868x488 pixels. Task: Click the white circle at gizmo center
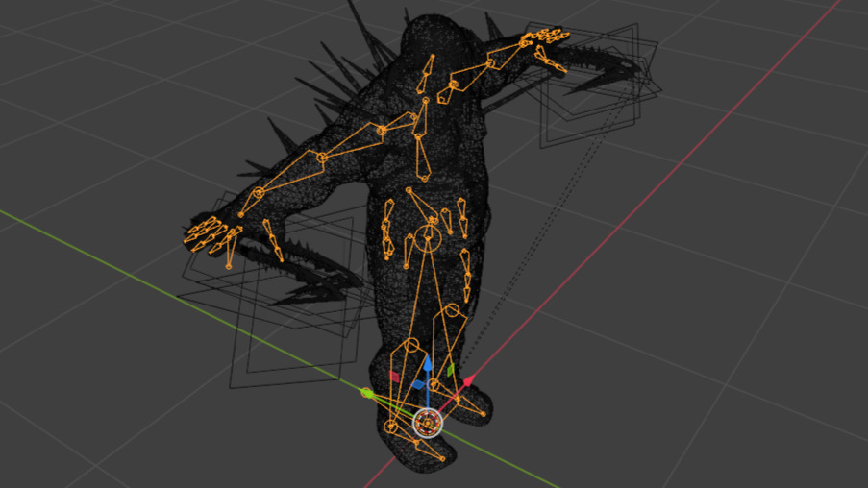coord(428,424)
